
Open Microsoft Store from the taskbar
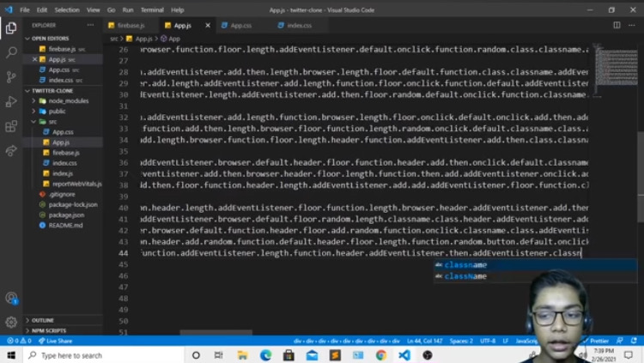point(289,355)
